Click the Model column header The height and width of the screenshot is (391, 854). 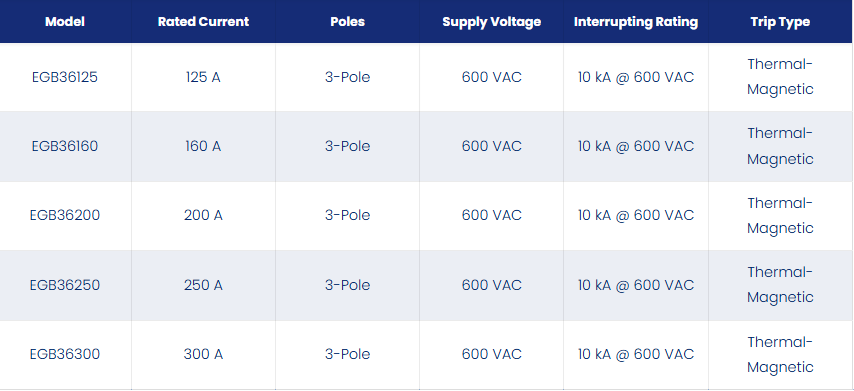65,22
